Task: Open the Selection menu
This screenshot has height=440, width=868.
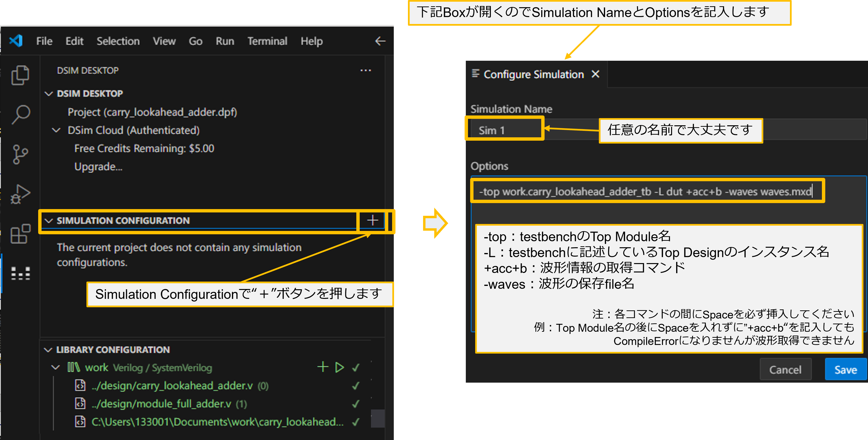Action: [118, 41]
